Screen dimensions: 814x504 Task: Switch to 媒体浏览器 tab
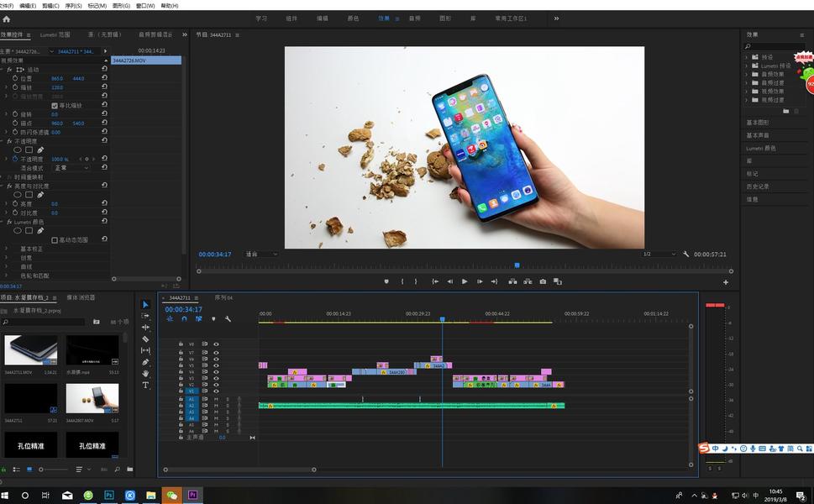coord(81,297)
